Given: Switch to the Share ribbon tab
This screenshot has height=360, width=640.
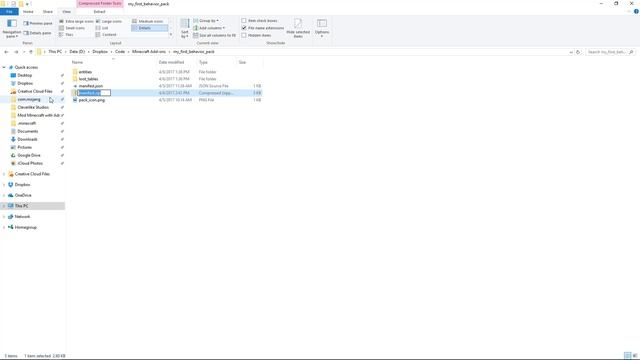Looking at the screenshot, I should pyautogui.click(x=47, y=11).
